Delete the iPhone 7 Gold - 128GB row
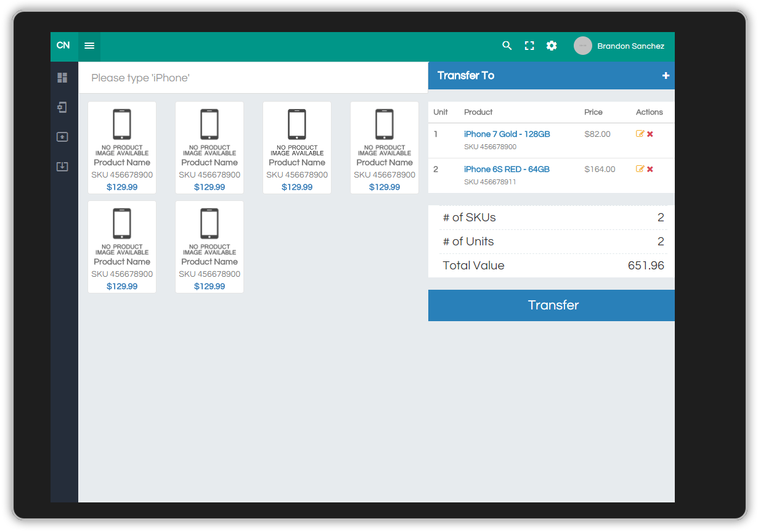The image size is (766, 532). (650, 134)
